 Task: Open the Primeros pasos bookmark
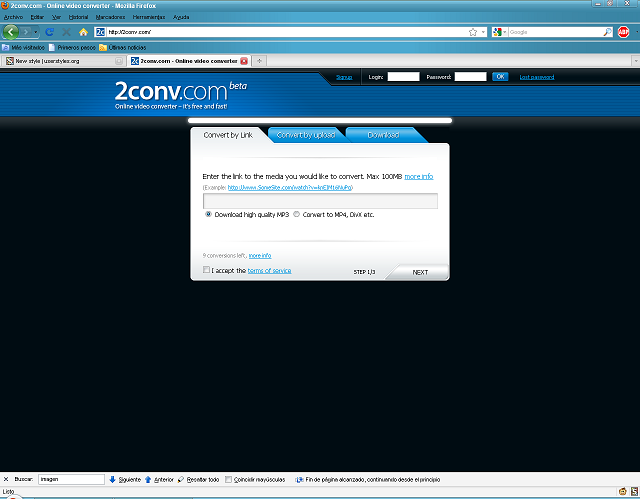pyautogui.click(x=72, y=47)
